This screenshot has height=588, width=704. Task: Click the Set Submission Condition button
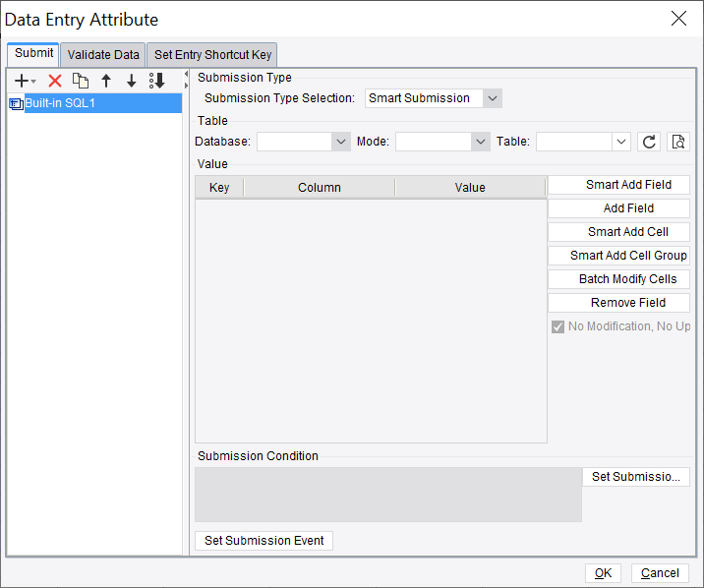coord(636,477)
